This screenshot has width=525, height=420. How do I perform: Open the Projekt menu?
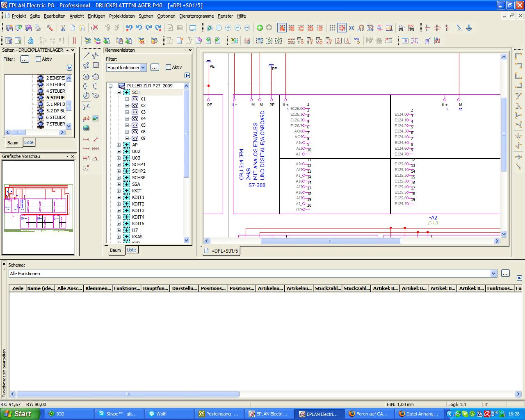[19, 16]
